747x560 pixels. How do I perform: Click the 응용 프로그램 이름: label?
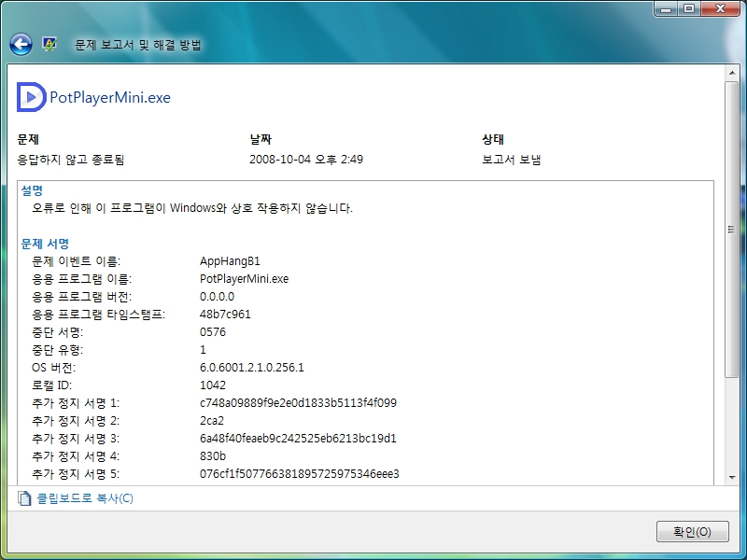point(82,278)
